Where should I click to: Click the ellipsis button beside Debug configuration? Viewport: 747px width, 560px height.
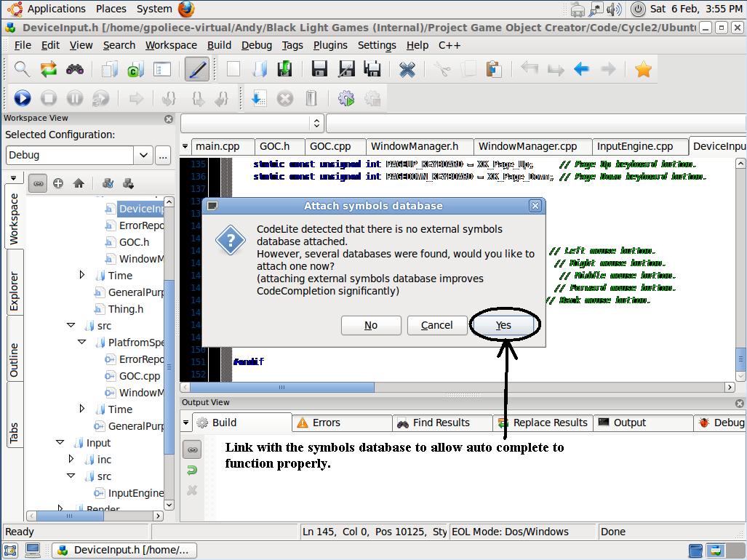coord(163,155)
